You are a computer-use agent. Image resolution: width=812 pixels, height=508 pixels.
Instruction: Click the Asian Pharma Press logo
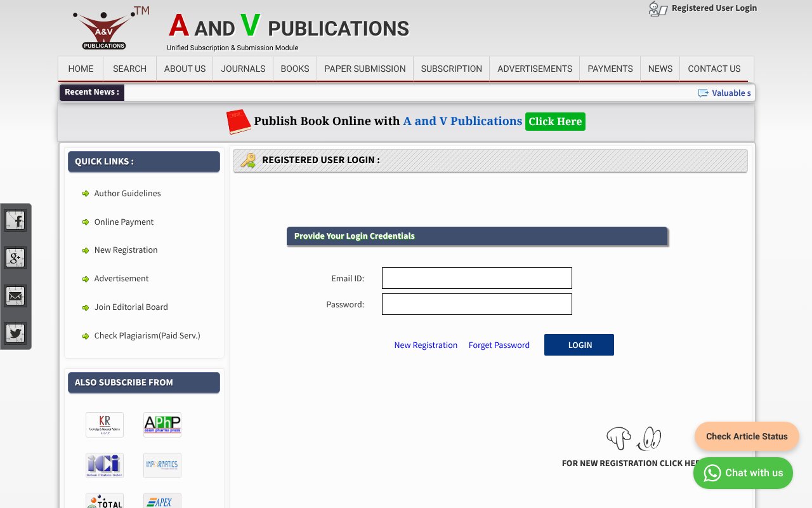point(162,424)
